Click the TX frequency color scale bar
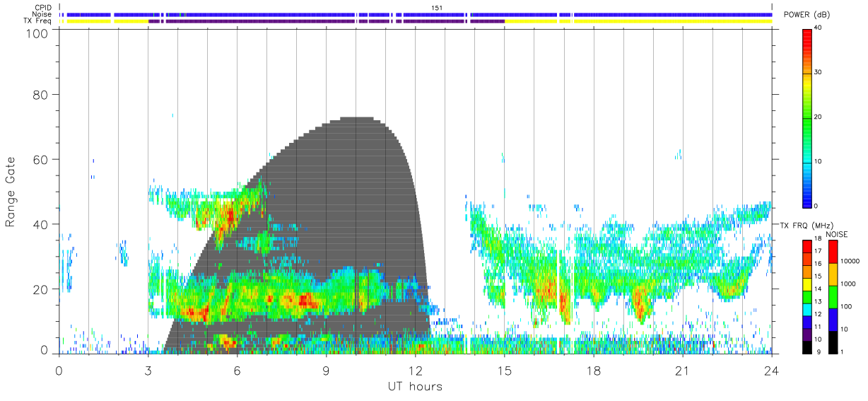Viewport: 868px width, 401px height. click(807, 297)
